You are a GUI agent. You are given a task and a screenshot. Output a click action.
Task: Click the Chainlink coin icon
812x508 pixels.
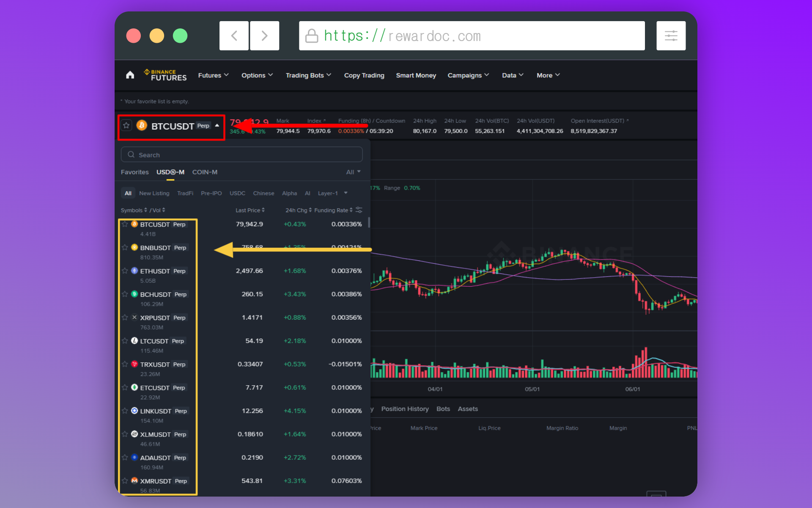[134, 411]
